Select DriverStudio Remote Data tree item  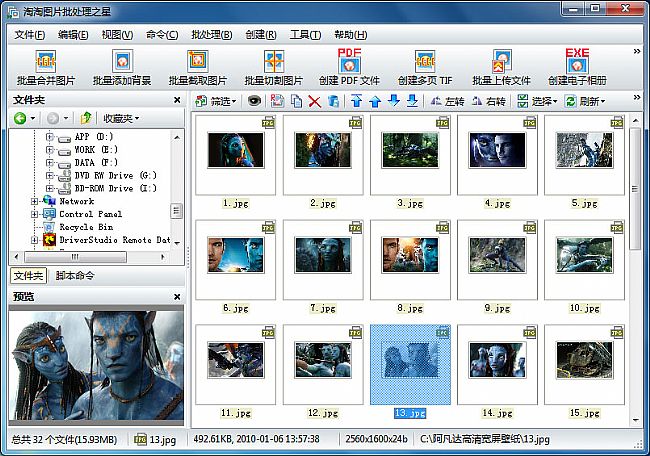tap(115, 240)
